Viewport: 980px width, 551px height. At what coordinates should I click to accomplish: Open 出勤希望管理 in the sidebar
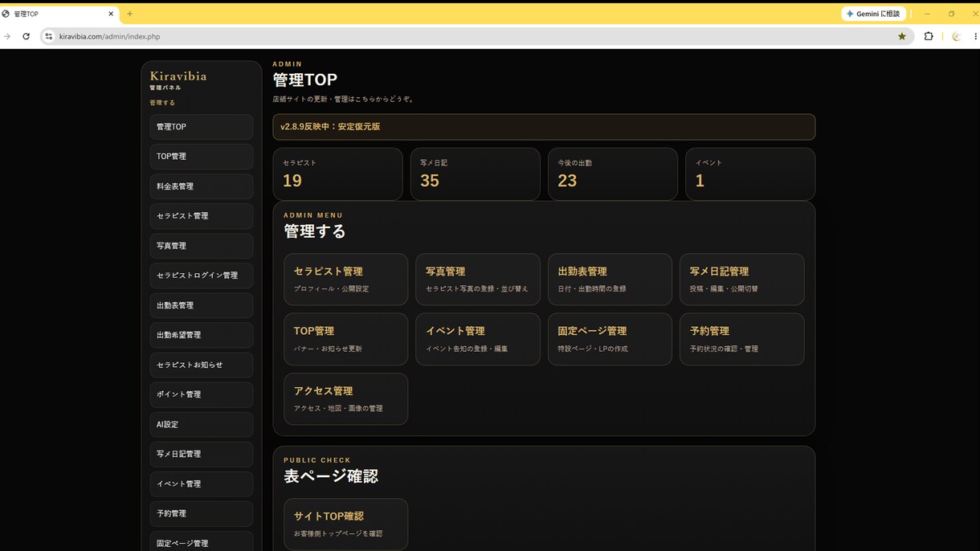pyautogui.click(x=201, y=335)
